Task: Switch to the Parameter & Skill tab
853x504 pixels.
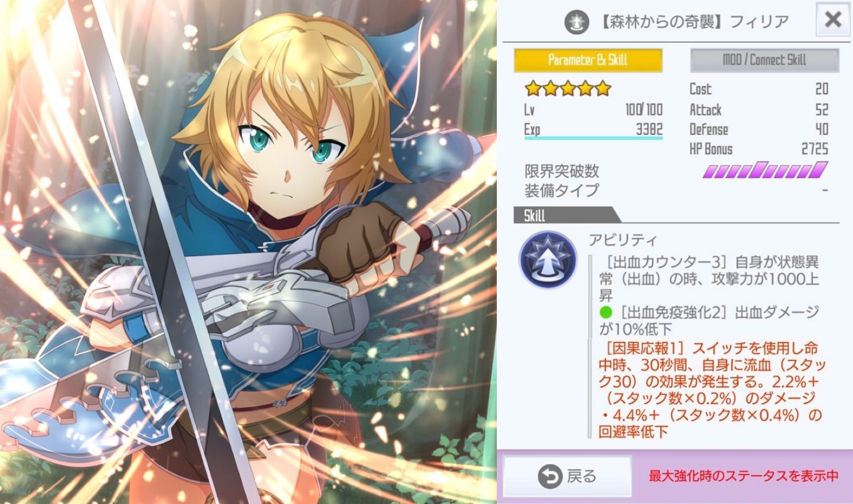Action: coord(588,60)
